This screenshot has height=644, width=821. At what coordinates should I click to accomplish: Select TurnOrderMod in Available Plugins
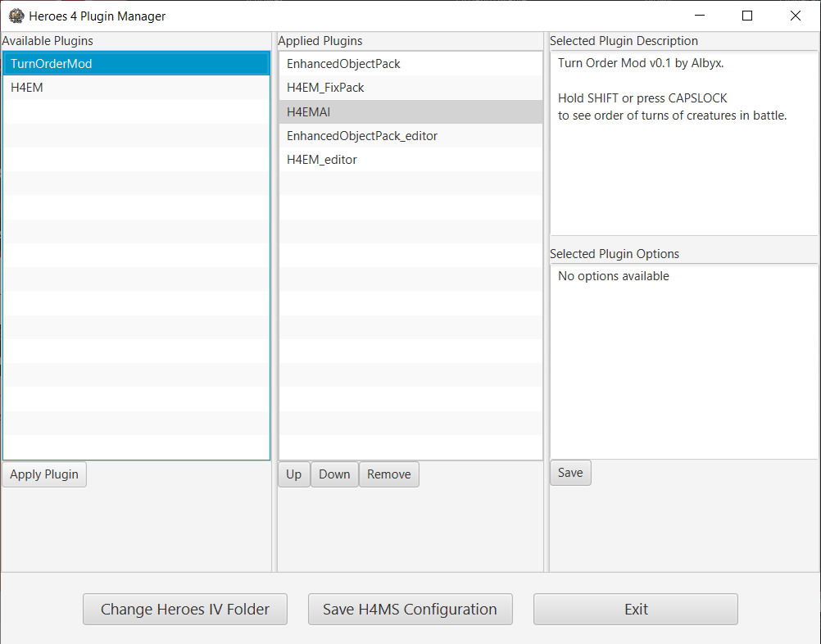coord(136,64)
